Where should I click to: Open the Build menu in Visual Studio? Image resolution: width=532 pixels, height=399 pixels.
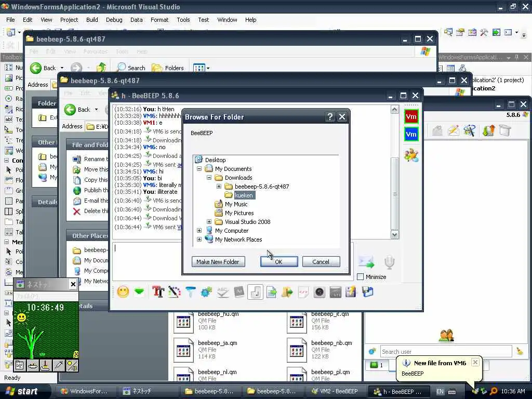[92, 20]
